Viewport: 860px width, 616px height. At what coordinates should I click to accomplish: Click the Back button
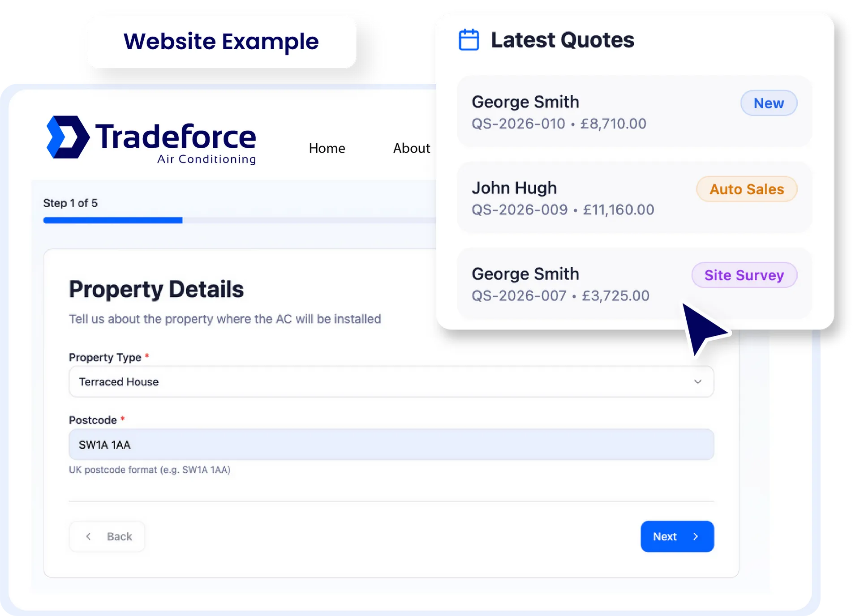107,536
